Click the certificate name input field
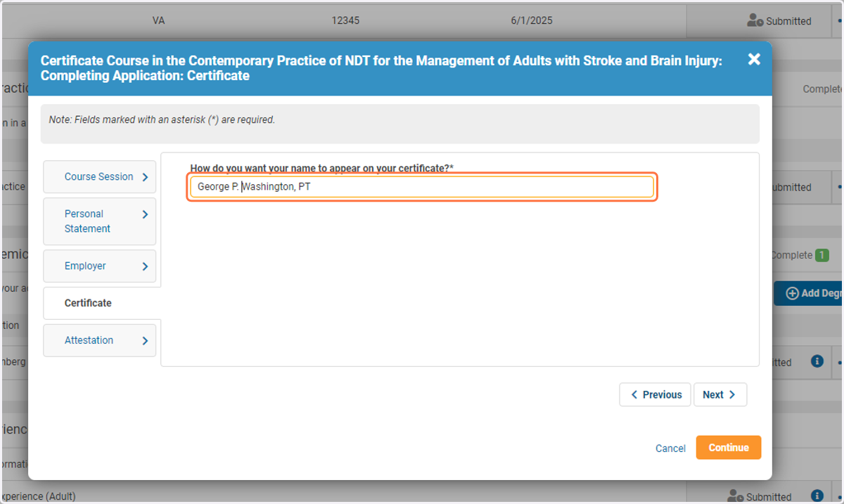The image size is (844, 504). click(x=422, y=187)
